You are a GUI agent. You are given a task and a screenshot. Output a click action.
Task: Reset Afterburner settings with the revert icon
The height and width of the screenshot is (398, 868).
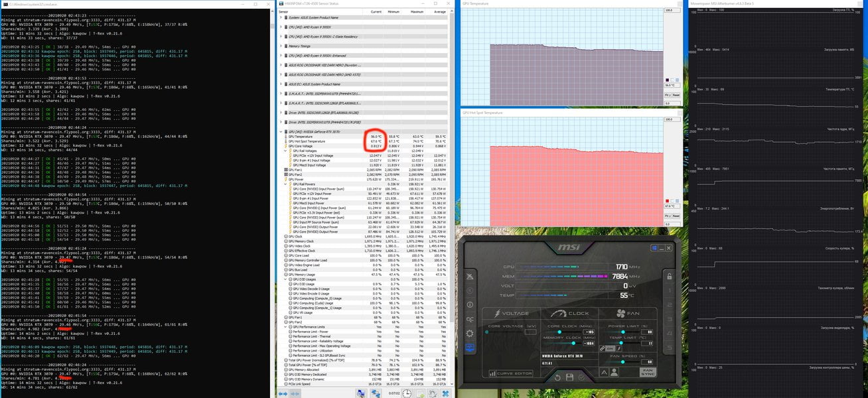557,377
